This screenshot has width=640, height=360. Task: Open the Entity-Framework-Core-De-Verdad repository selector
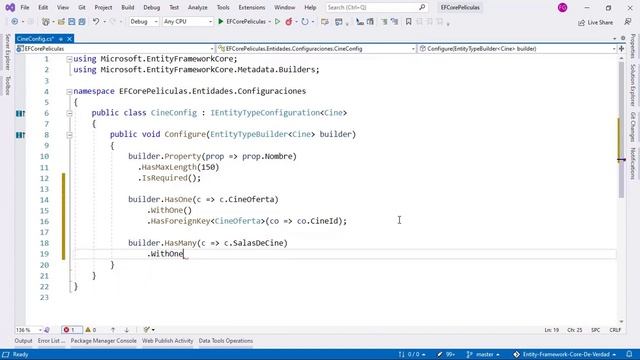coord(564,354)
